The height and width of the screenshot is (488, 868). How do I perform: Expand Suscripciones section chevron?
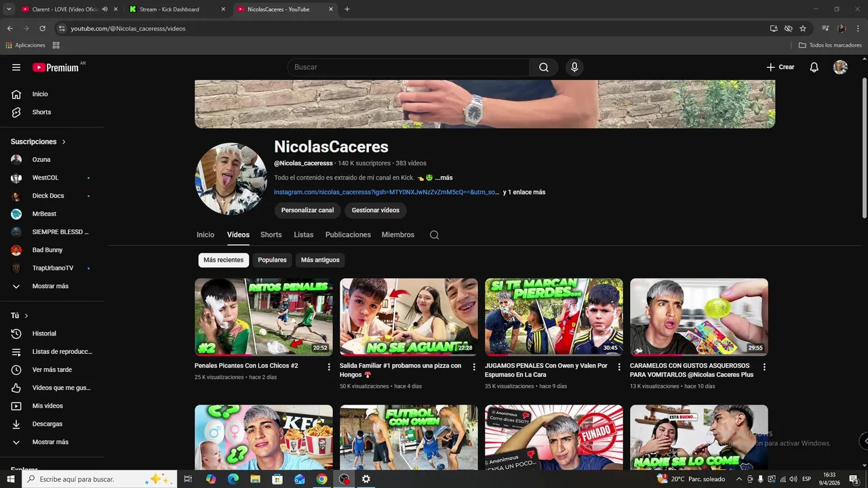pos(64,142)
